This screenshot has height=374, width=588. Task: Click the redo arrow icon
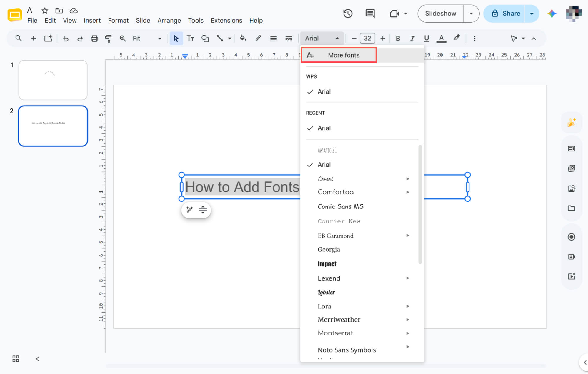80,39
